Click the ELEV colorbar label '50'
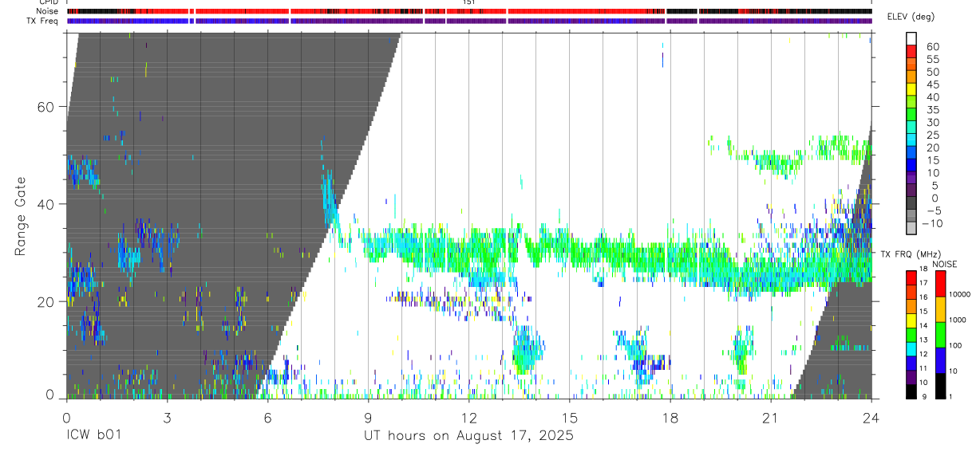Screen dimensions: 980x452 932,72
